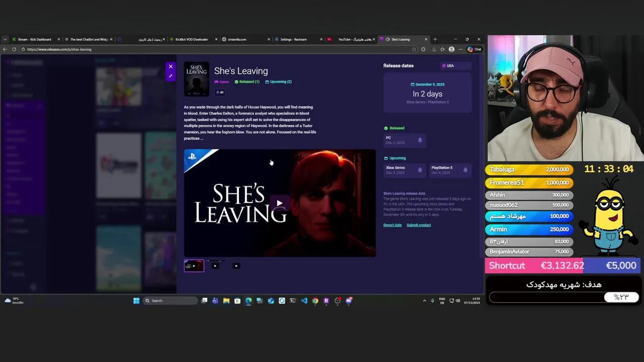
Task: Select the third media thumbnail
Action: coord(236,266)
